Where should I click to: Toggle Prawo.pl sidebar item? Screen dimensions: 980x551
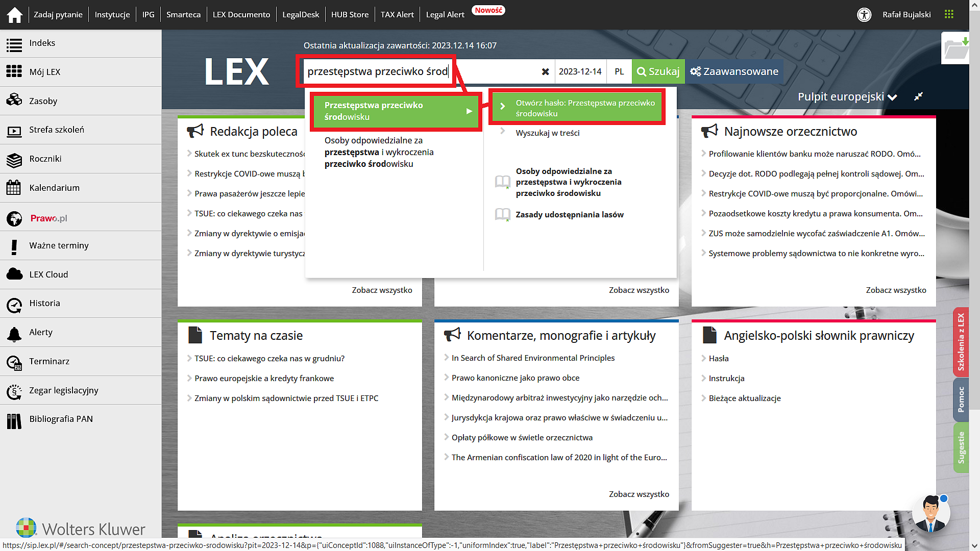48,217
